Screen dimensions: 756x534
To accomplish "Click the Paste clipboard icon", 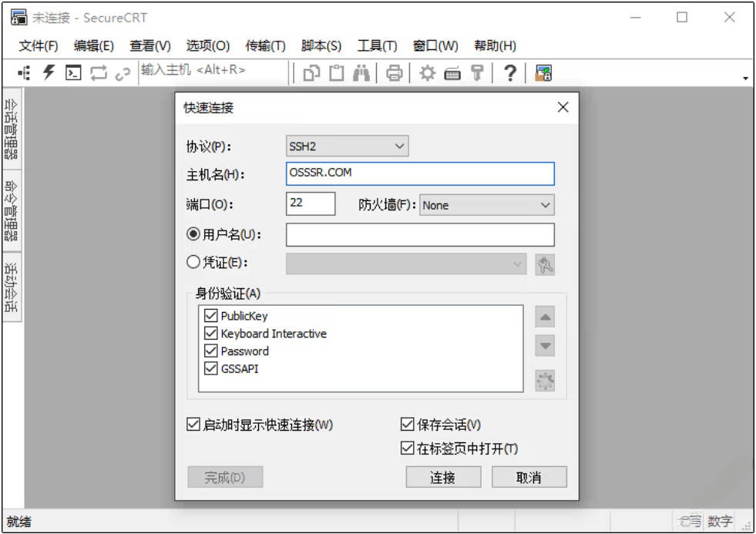I will (x=337, y=73).
